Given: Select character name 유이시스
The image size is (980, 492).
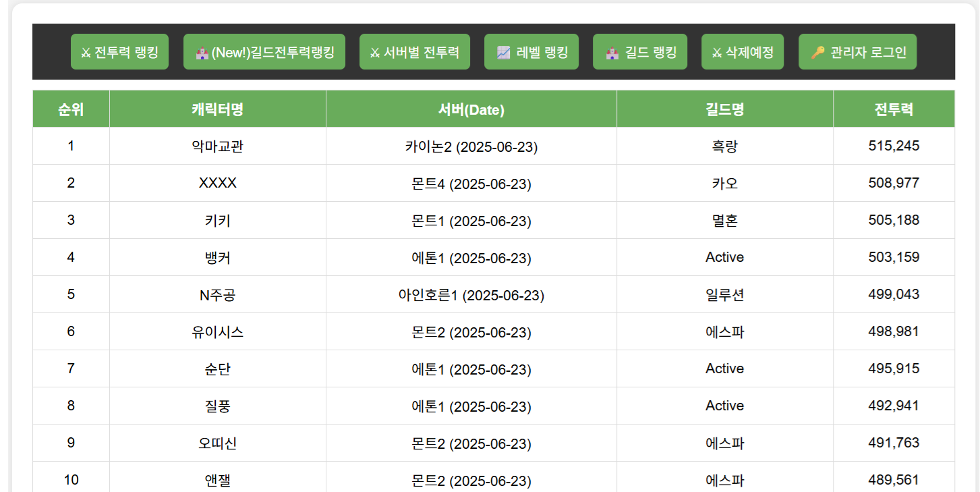Looking at the screenshot, I should [x=217, y=332].
